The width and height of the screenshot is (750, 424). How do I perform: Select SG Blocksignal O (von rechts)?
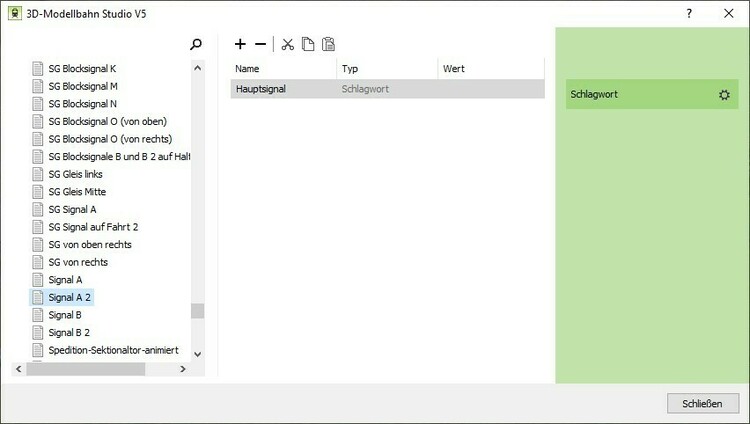coord(110,139)
